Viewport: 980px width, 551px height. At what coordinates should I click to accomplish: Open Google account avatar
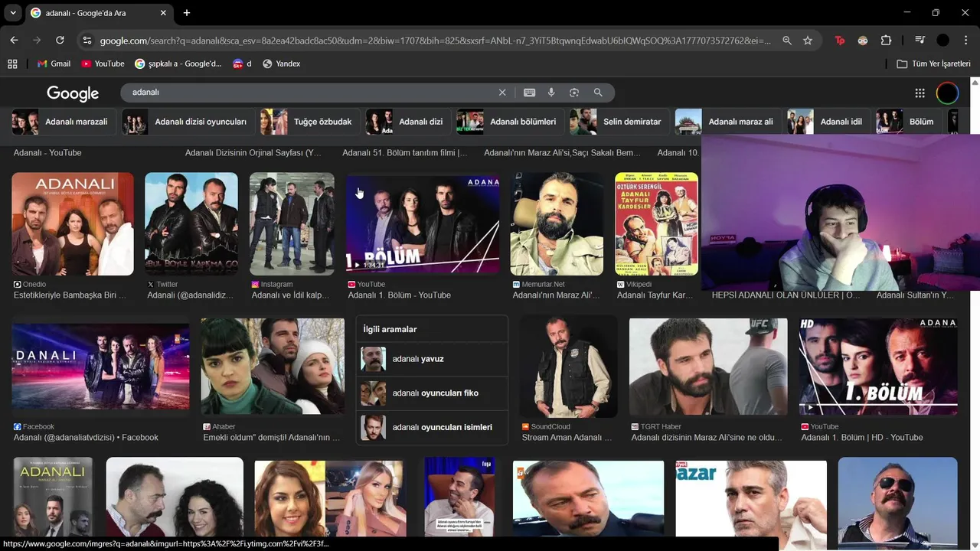pos(947,93)
